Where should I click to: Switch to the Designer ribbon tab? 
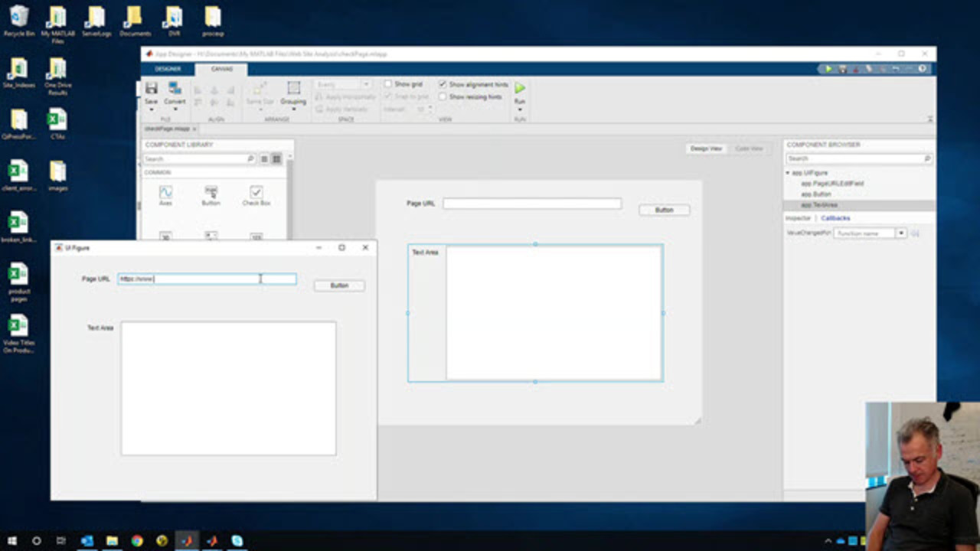(x=168, y=69)
